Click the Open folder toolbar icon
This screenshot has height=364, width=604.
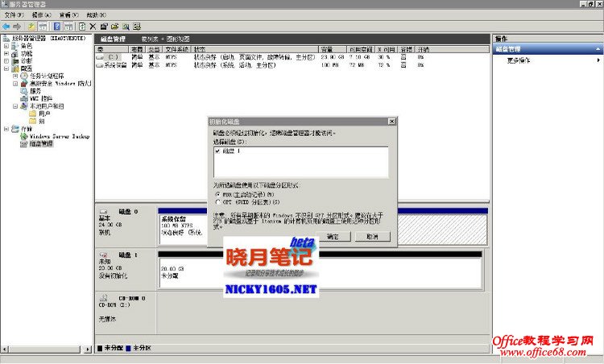point(114,27)
